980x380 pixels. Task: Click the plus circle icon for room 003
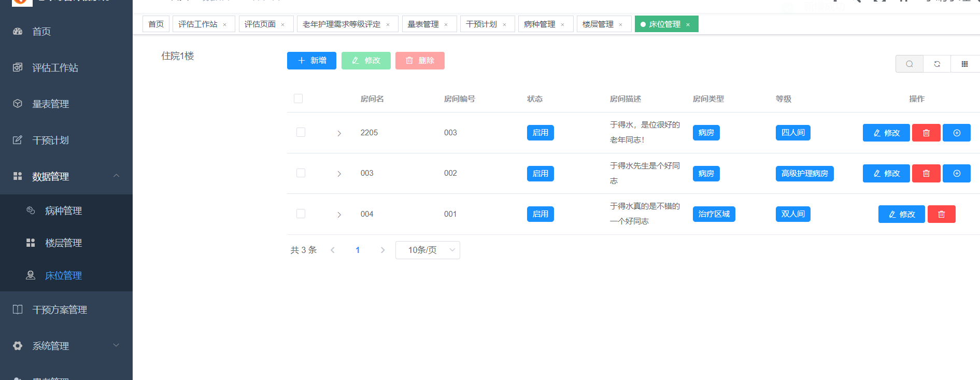point(956,174)
